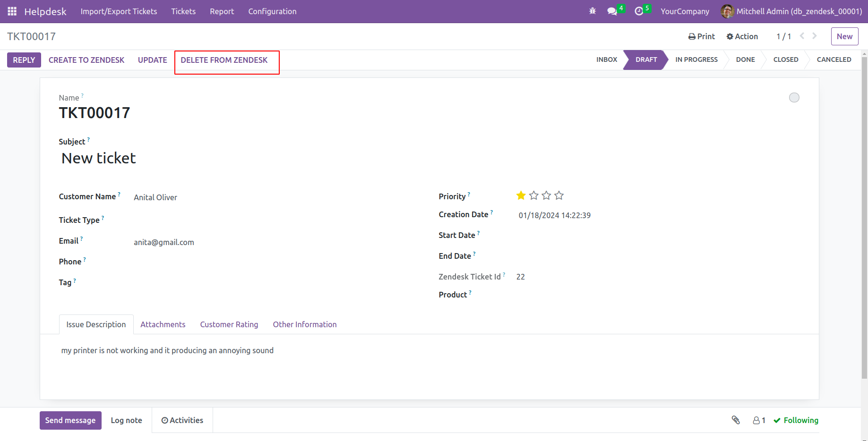Screen dimensions: 868x441
Task: Click DELETE FROM ZENDESK button
Action: click(x=224, y=60)
